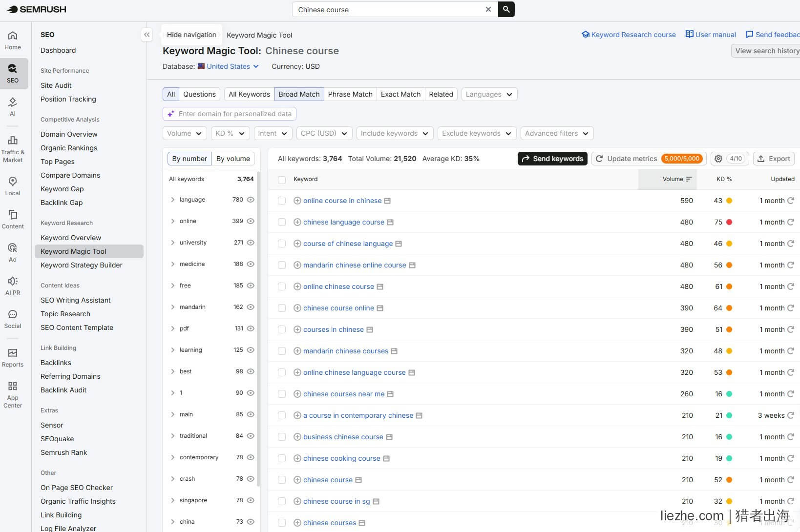
Task: Select the Questions tab
Action: [x=199, y=94]
